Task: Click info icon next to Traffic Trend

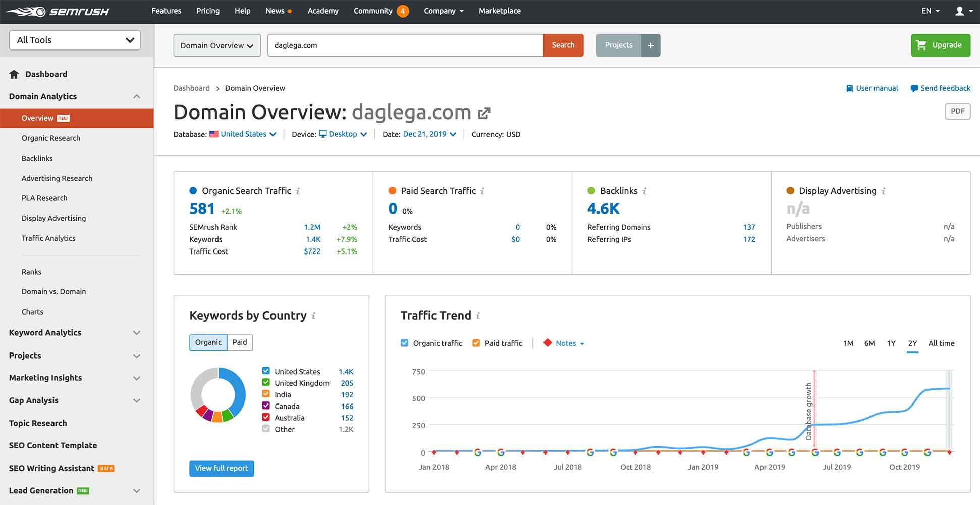Action: point(478,316)
